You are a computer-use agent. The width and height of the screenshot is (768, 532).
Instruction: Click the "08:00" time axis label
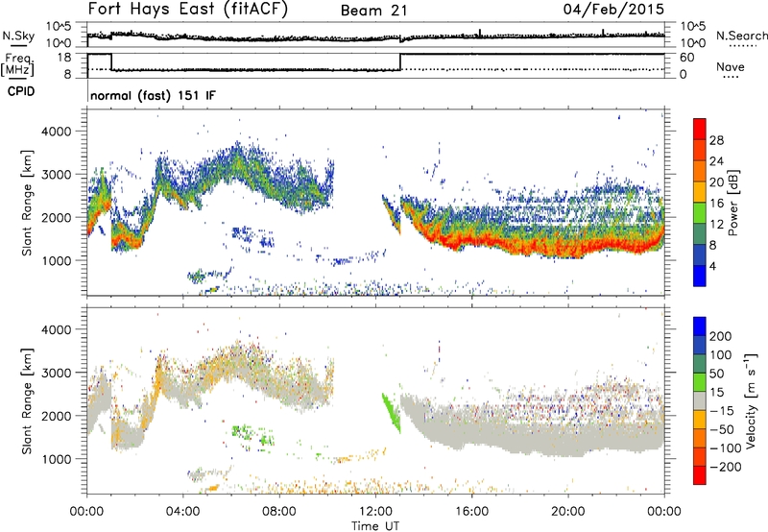click(279, 512)
